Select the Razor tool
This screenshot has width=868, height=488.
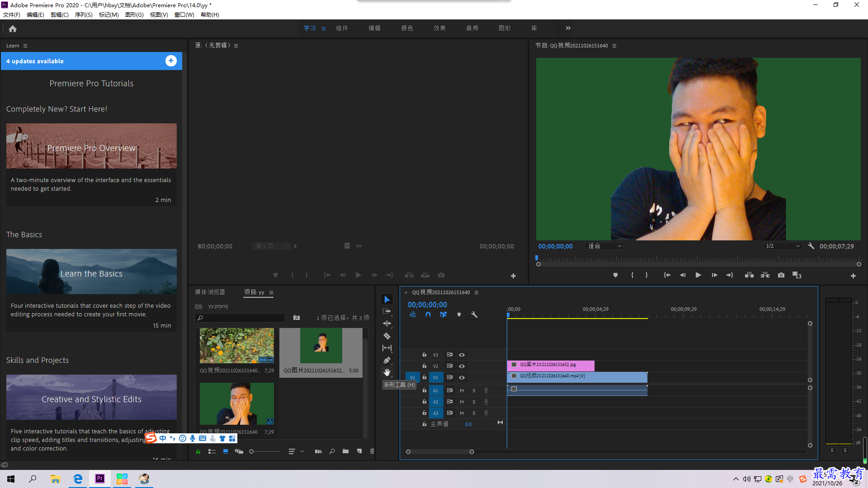coord(387,336)
